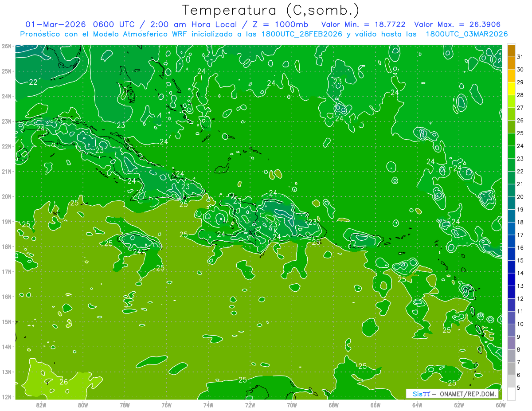
Task: Click the '62W' longitude label
Action: pyautogui.click(x=459, y=405)
